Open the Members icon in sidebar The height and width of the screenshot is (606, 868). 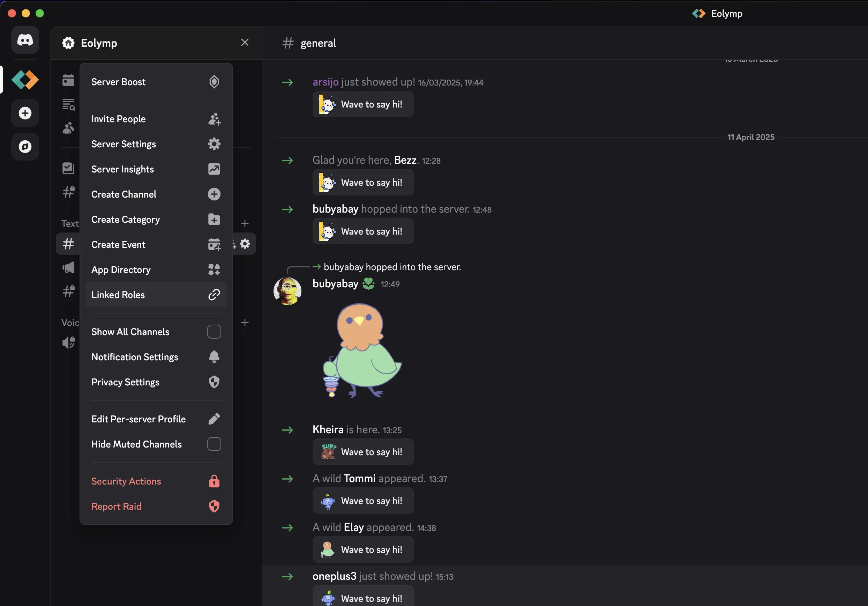[68, 128]
